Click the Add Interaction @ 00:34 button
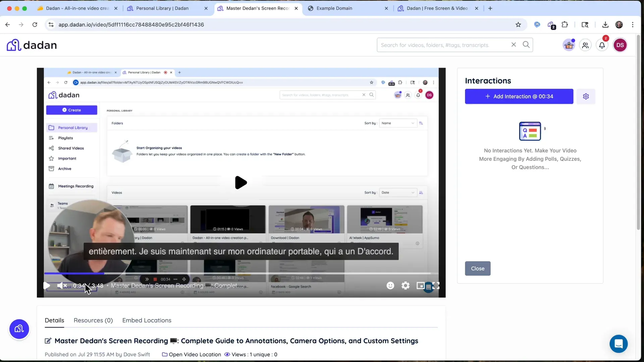This screenshot has height=362, width=644. pos(519,97)
